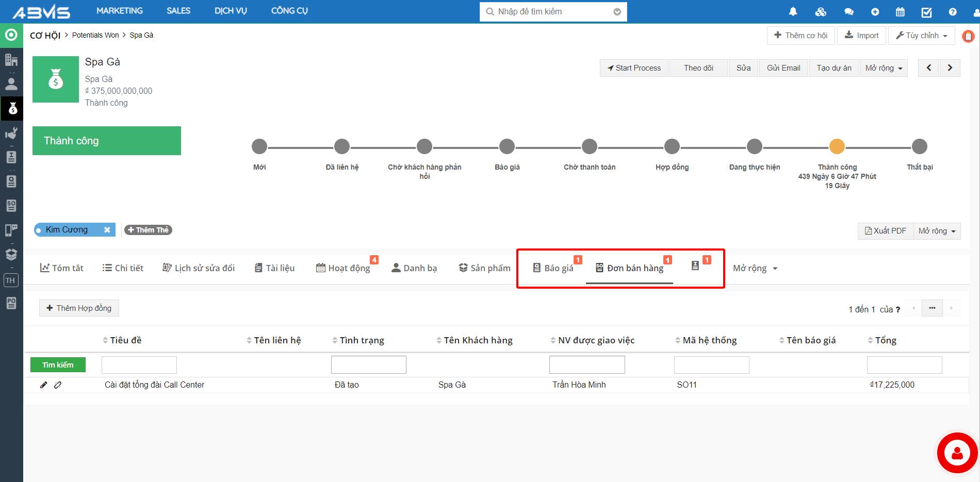Click the pencil edit icon for SO11 row
The width and height of the screenshot is (980, 482).
pyautogui.click(x=44, y=385)
